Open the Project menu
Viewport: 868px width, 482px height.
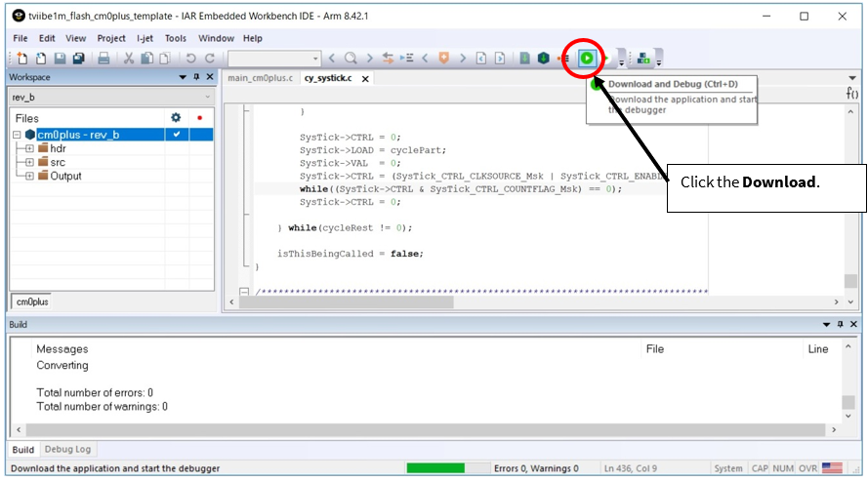pyautogui.click(x=111, y=38)
